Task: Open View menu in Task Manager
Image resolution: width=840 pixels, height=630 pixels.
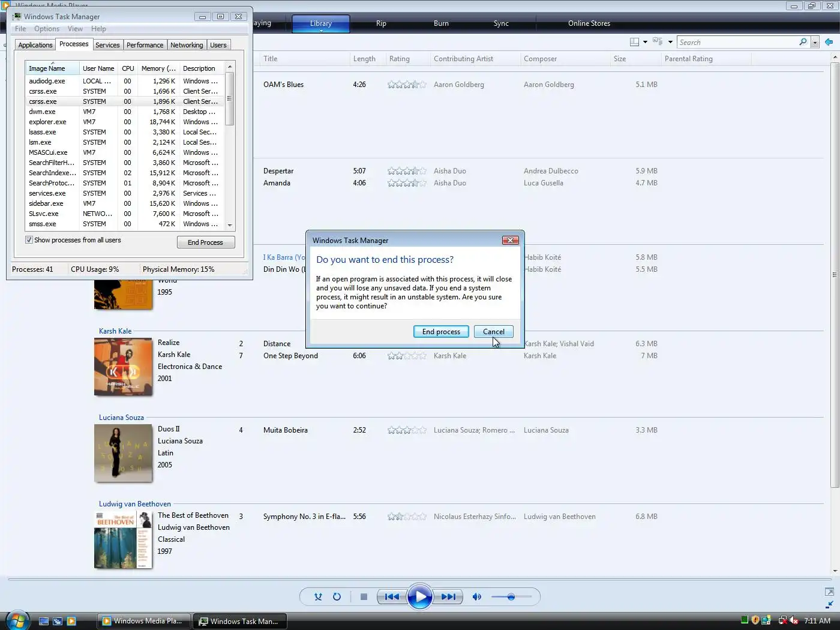Action: click(75, 29)
